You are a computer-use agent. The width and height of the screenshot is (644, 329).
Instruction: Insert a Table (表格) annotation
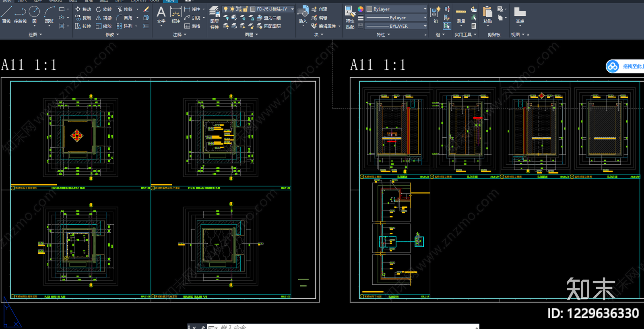[192, 26]
